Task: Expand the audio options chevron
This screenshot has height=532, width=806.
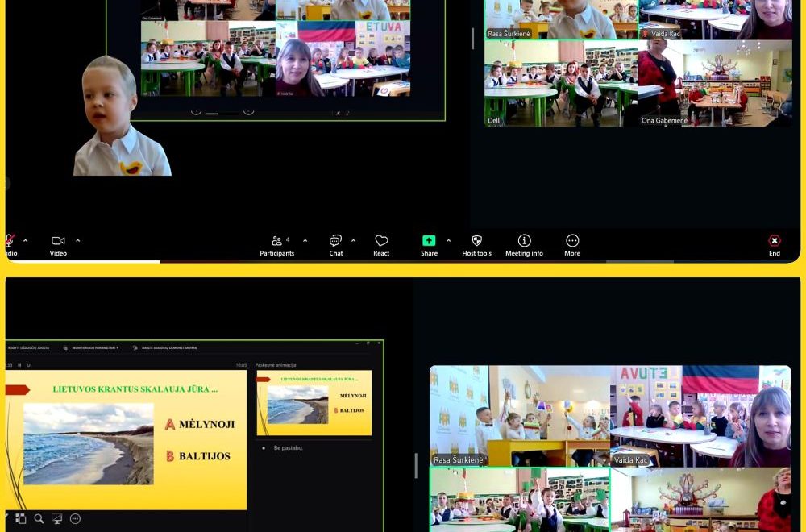Action: click(25, 240)
